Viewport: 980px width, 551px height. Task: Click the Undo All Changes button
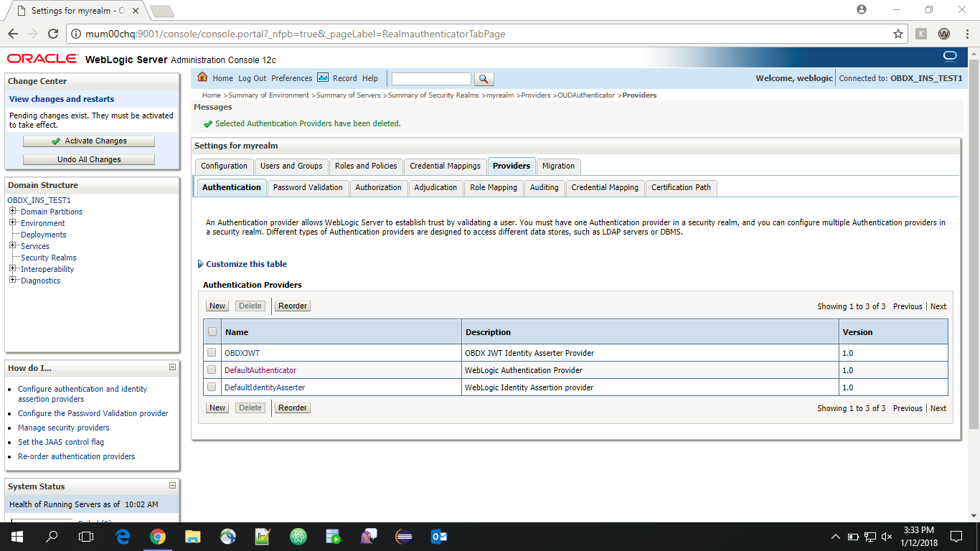[x=89, y=159]
